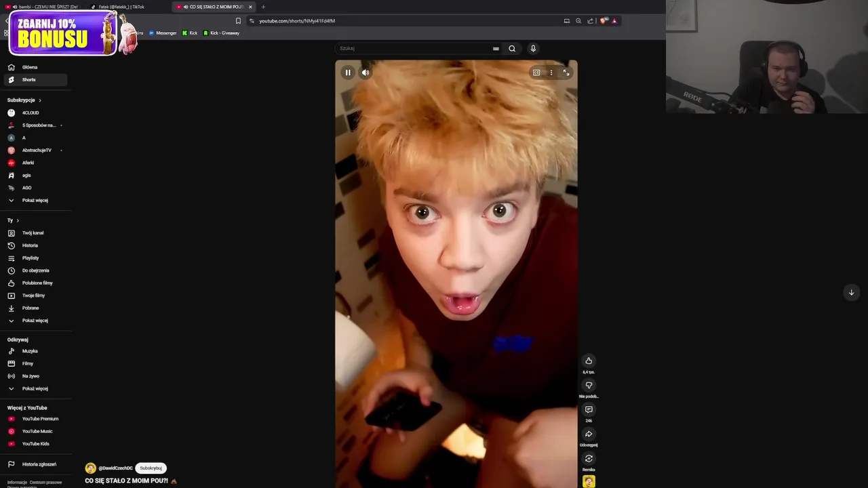Open the zoom control in address bar
Viewport: 868px width, 488px height.
[x=578, y=21]
